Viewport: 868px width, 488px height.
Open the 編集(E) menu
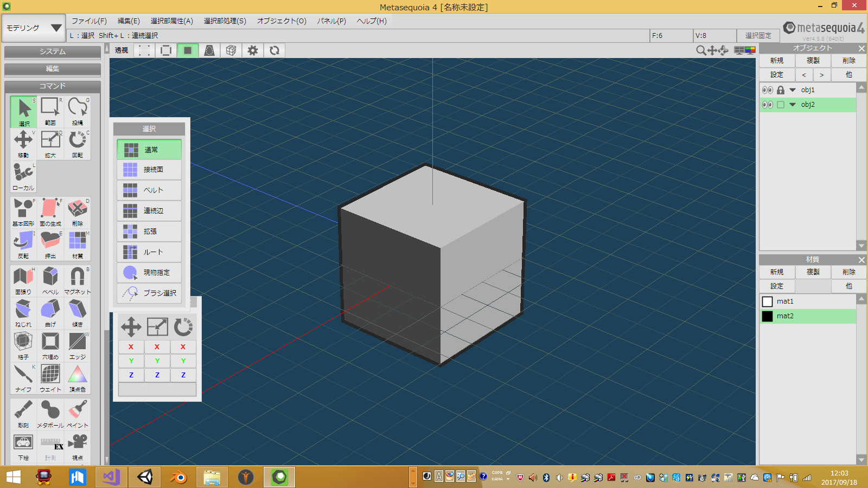click(129, 21)
